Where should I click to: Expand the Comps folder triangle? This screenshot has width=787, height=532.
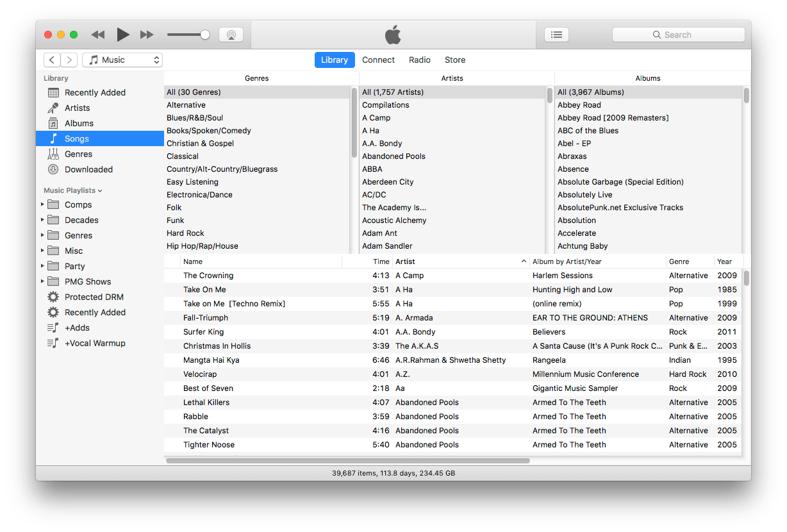click(42, 204)
